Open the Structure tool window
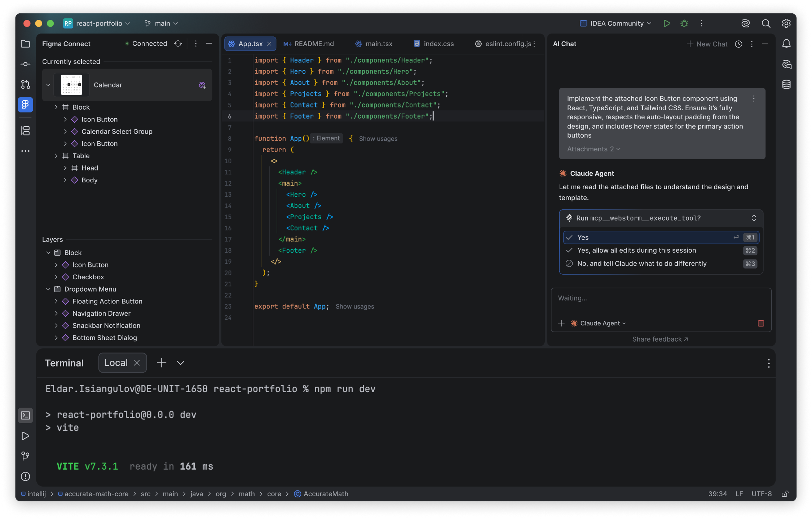The height and width of the screenshot is (519, 812). click(x=25, y=130)
